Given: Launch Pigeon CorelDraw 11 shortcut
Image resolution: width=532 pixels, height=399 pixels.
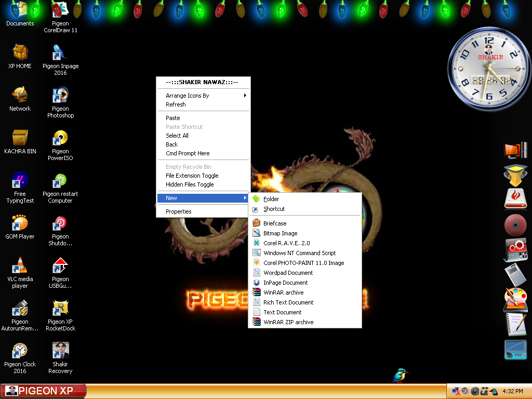Looking at the screenshot, I should 60,17.
